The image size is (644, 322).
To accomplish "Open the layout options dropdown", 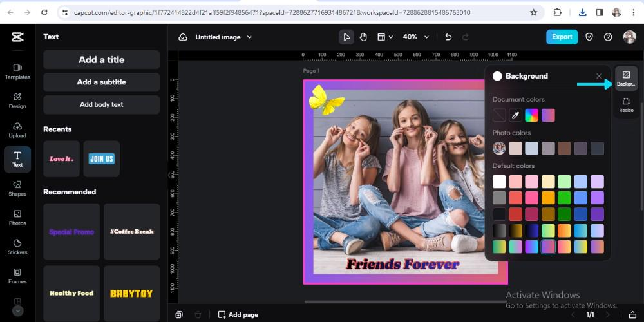I will tap(385, 37).
